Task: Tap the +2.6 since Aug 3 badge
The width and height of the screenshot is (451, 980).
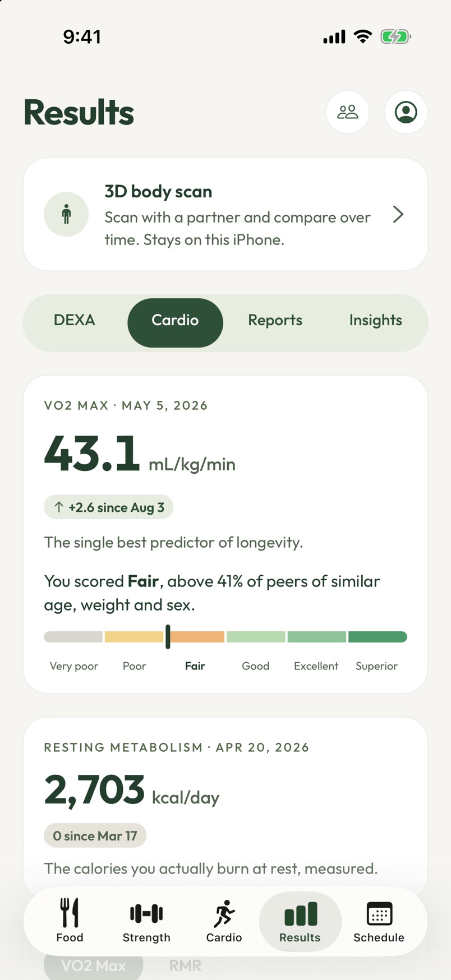Action: tap(108, 507)
